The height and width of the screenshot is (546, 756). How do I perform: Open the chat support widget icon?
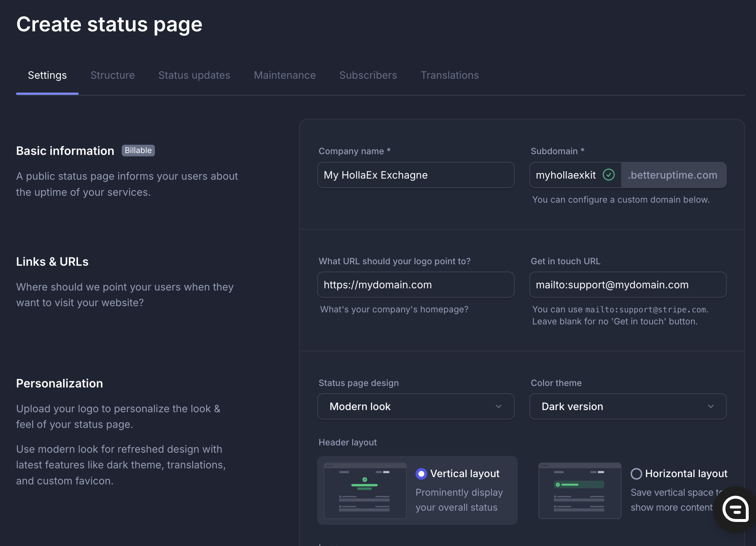[736, 509]
